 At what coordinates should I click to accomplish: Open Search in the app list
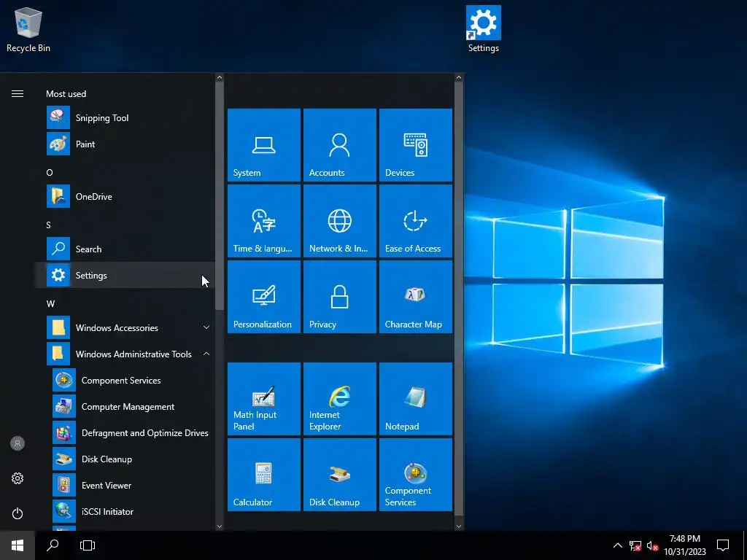(125, 249)
